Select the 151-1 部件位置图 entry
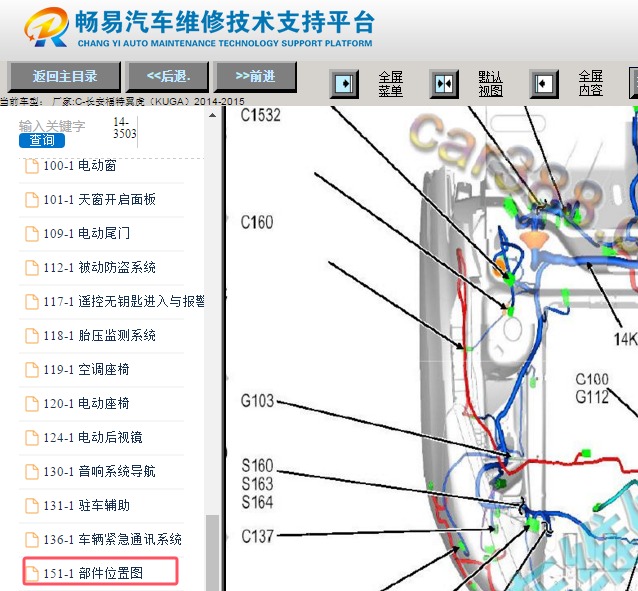This screenshot has width=638, height=591. coord(101,571)
